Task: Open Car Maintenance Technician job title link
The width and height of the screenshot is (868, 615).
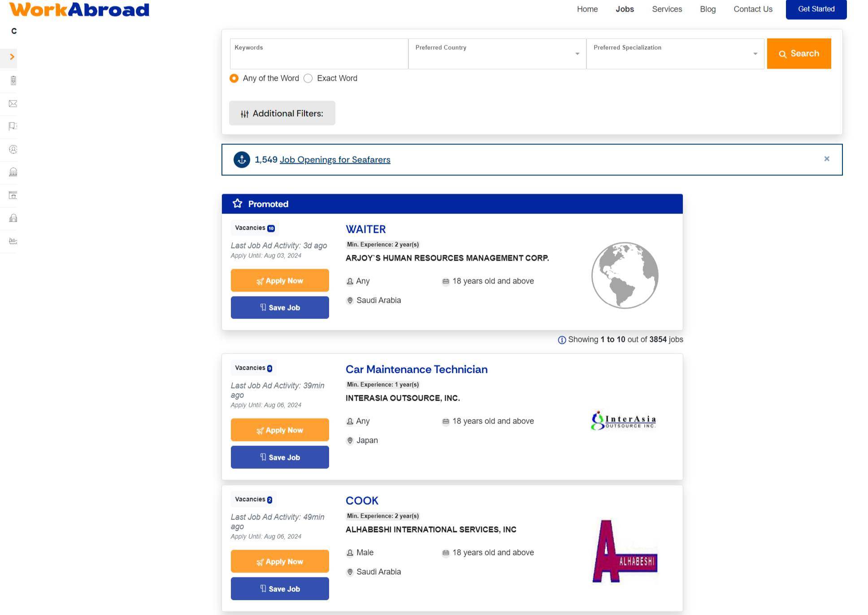Action: tap(416, 370)
